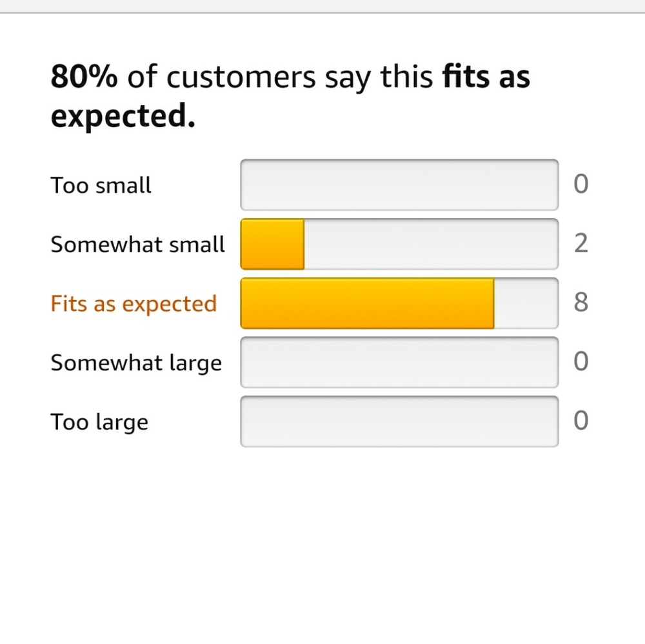Select the "Somewhat large" label
Image resolution: width=645 pixels, height=644 pixels.
click(136, 363)
